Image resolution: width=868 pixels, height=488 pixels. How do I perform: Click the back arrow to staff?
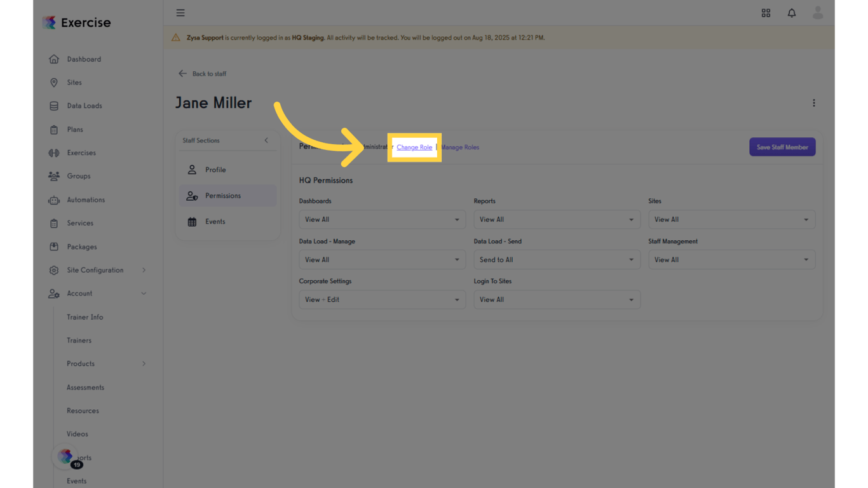183,74
